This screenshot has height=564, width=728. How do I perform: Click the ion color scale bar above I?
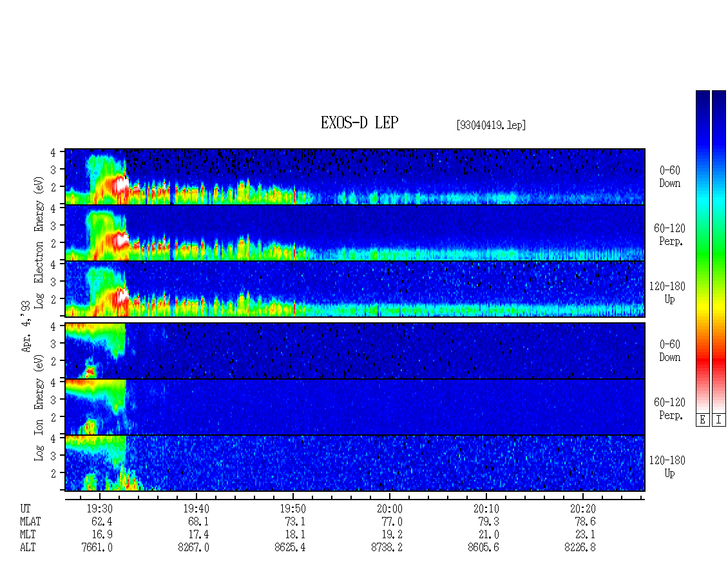tap(719, 251)
